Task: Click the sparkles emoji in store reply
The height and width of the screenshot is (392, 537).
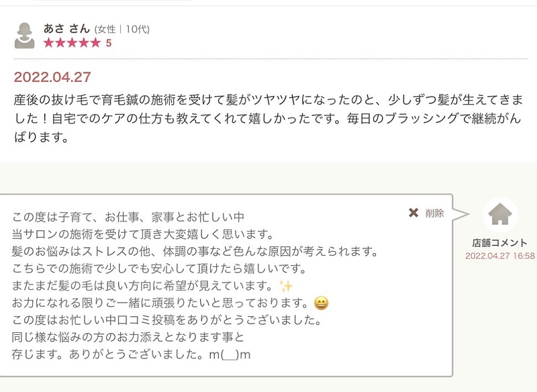Action: 286,286
